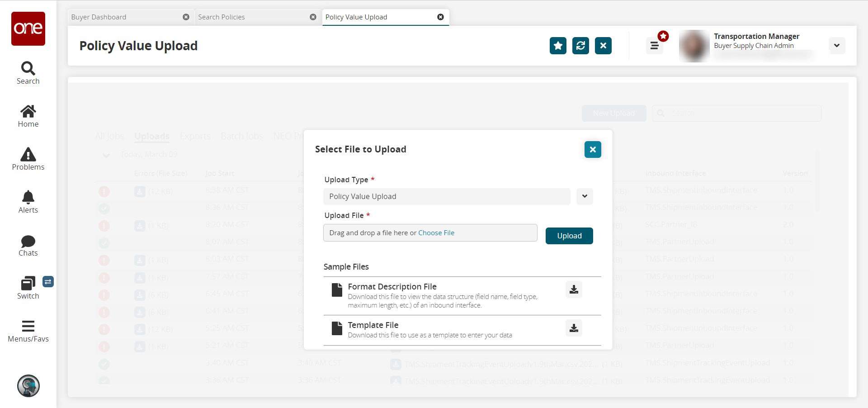Image resolution: width=868 pixels, height=408 pixels.
Task: Click the Switch windows icon
Action: point(28,284)
